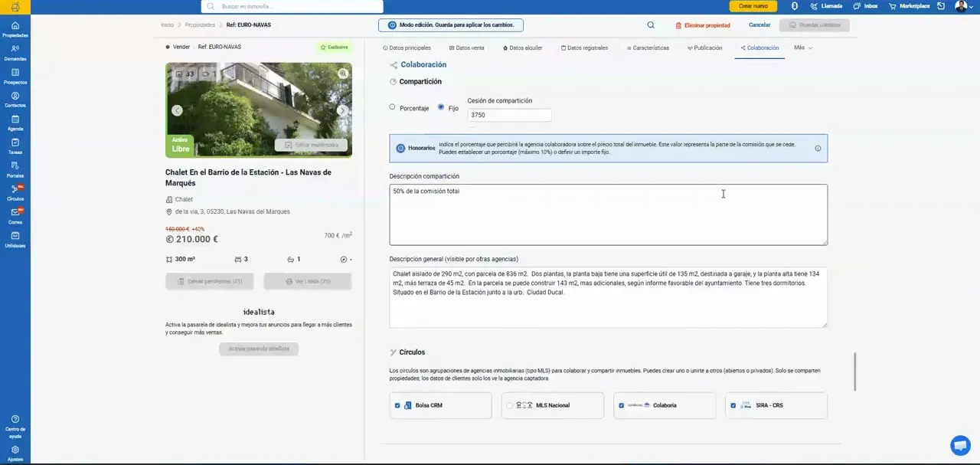
Task: Open Tareas in the sidebar
Action: 15,146
